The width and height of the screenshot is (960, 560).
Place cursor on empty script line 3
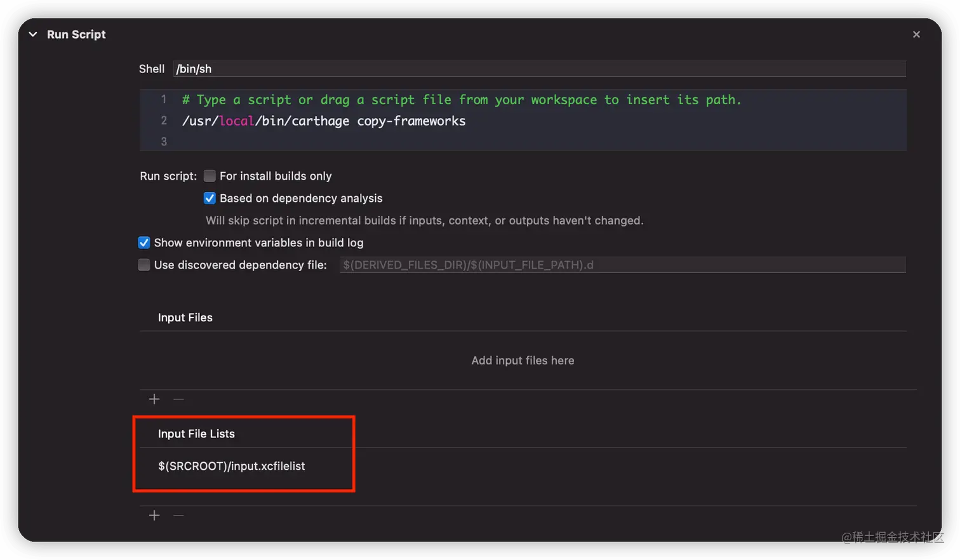[523, 142]
